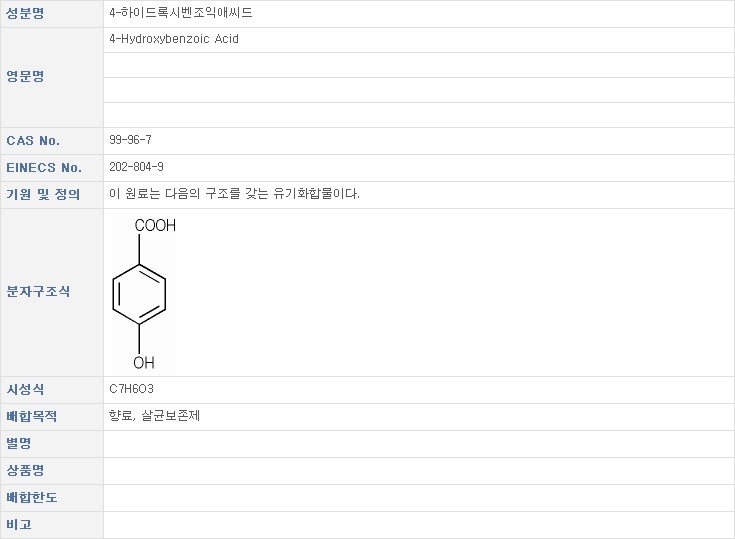Select the 4-Hydroxybenzoic Acid English name
The height and width of the screenshot is (539, 735).
coord(174,39)
